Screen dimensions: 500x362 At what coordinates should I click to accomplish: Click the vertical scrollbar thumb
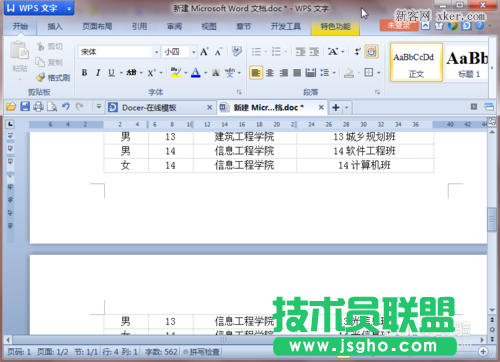click(492, 219)
